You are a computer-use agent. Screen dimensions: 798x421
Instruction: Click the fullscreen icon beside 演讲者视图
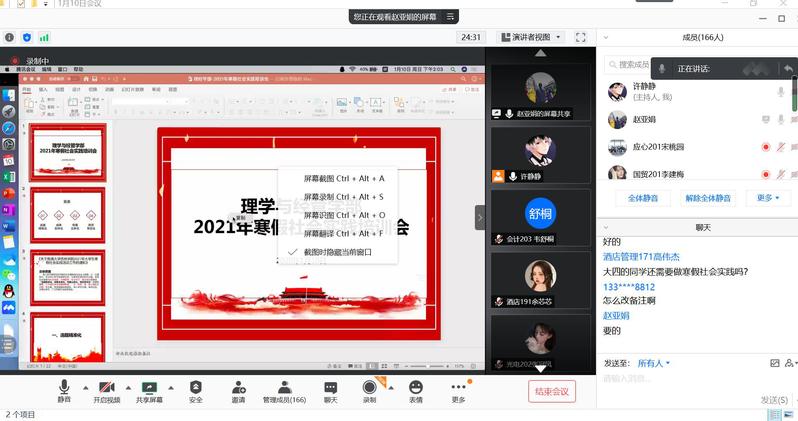[581, 37]
